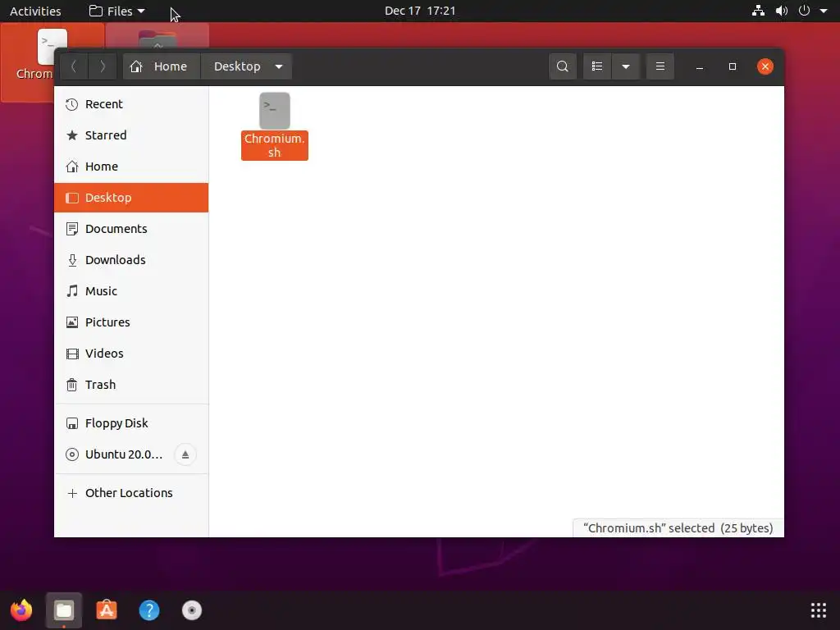This screenshot has height=630, width=840.
Task: Click the Starred star icon in sidebar
Action: click(x=72, y=135)
